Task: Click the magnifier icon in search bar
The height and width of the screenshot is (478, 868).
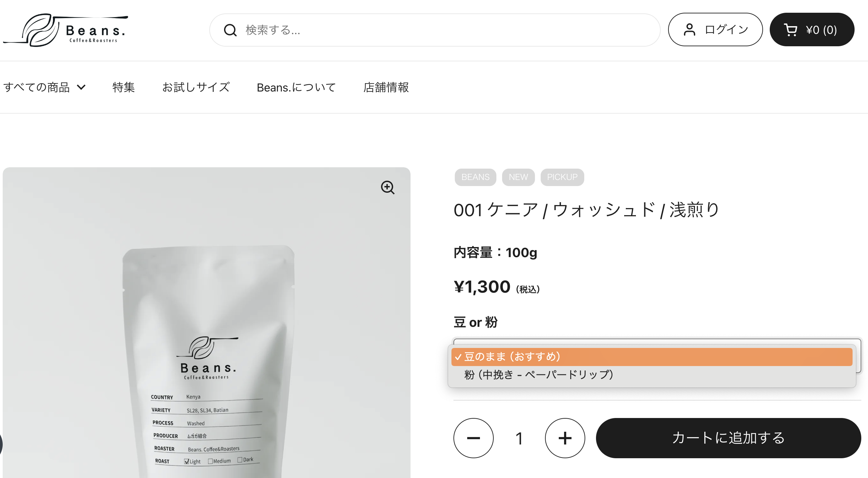Action: 230,30
